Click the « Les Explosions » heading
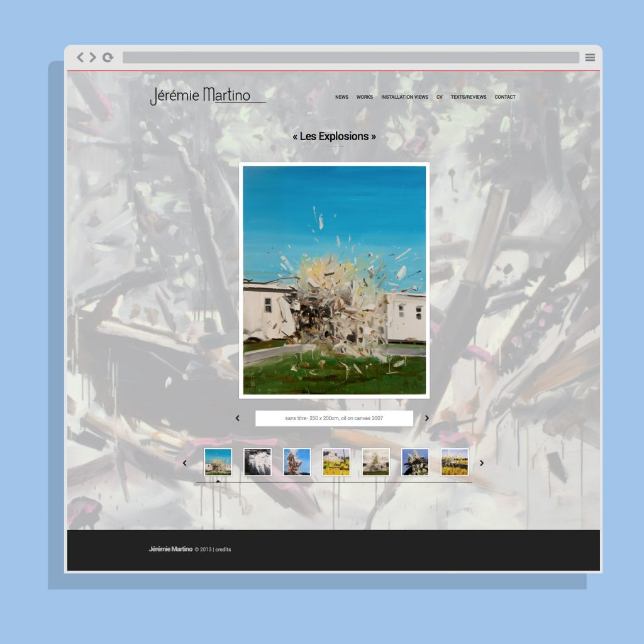Screen dimensions: 644x644 335,136
